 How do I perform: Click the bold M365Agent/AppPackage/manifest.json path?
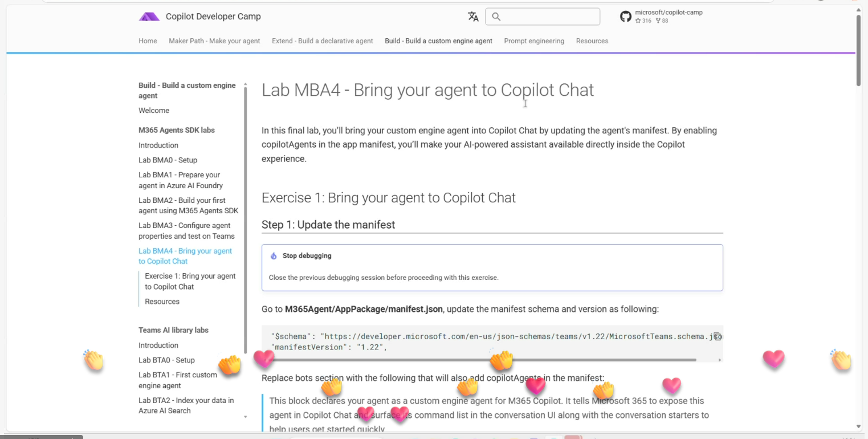[364, 309]
